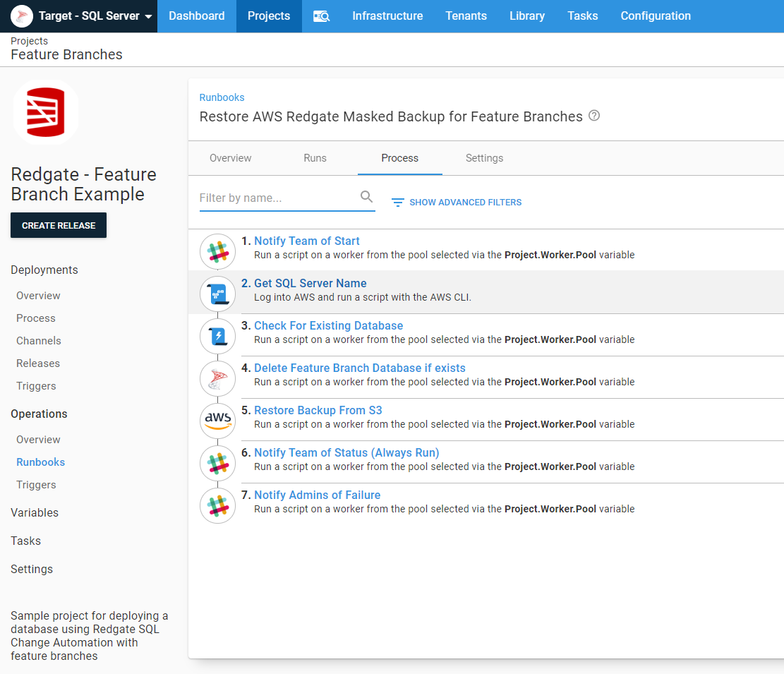The image size is (784, 674).
Task: Click the Slack icon for Notify Admins of Failure
Action: [x=217, y=505]
